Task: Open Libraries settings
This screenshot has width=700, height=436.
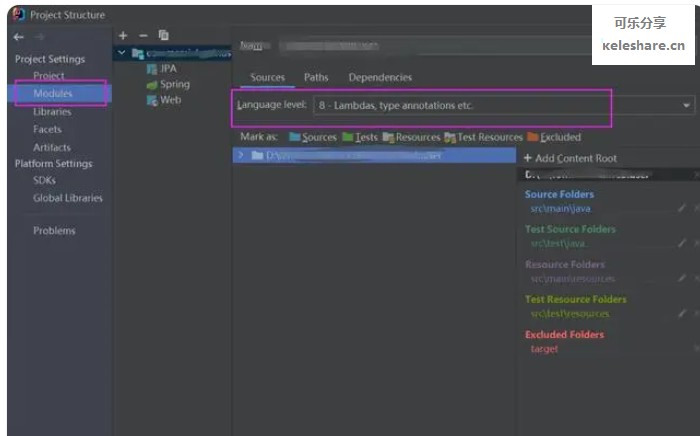Action: click(52, 112)
